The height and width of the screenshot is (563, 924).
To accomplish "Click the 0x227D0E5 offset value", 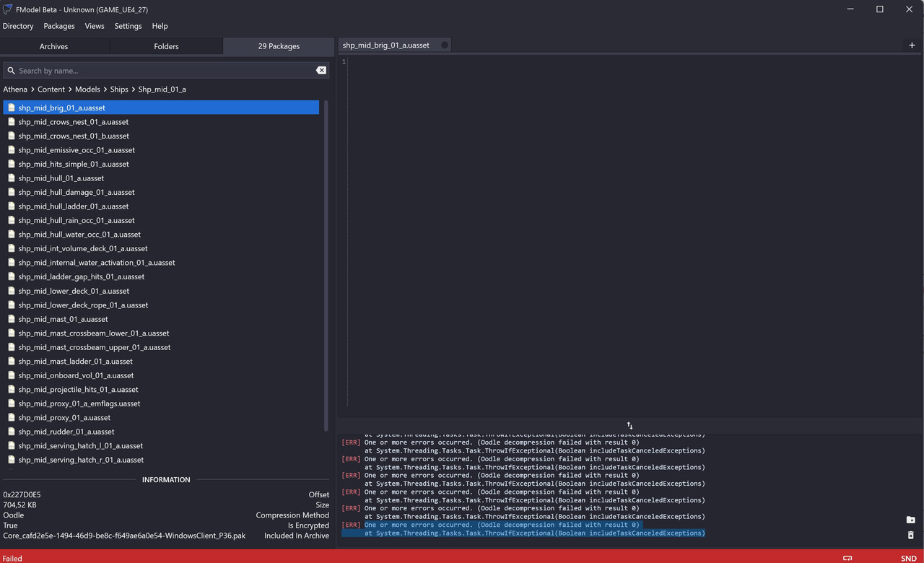I will [x=22, y=494].
